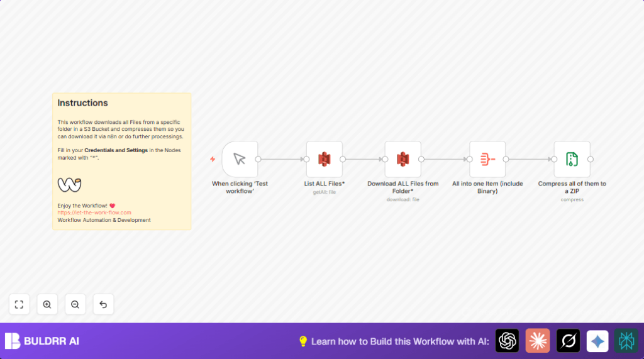The width and height of the screenshot is (644, 359).
Task: Reset the canvas zoom with the undo arrow
Action: [103, 304]
